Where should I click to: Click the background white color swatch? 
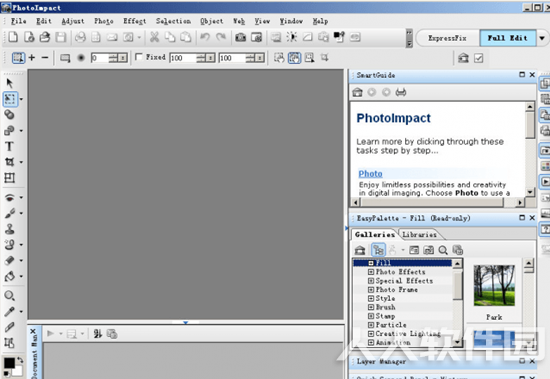click(18, 371)
